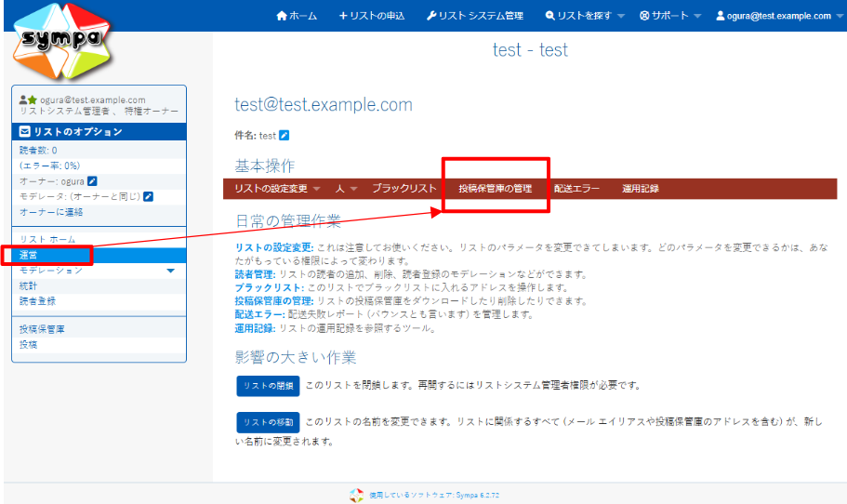
Task: Click the Sympa 6.2.72 footer link
Action: tap(434, 495)
